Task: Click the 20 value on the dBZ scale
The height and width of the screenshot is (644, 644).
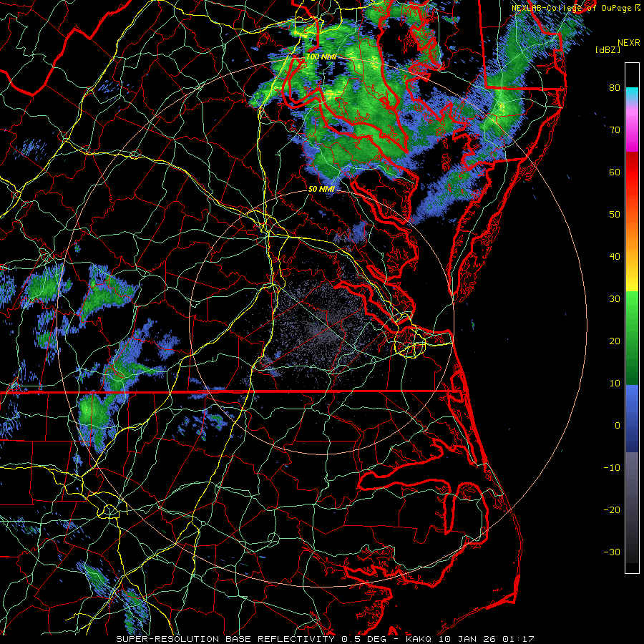Action: (x=615, y=341)
